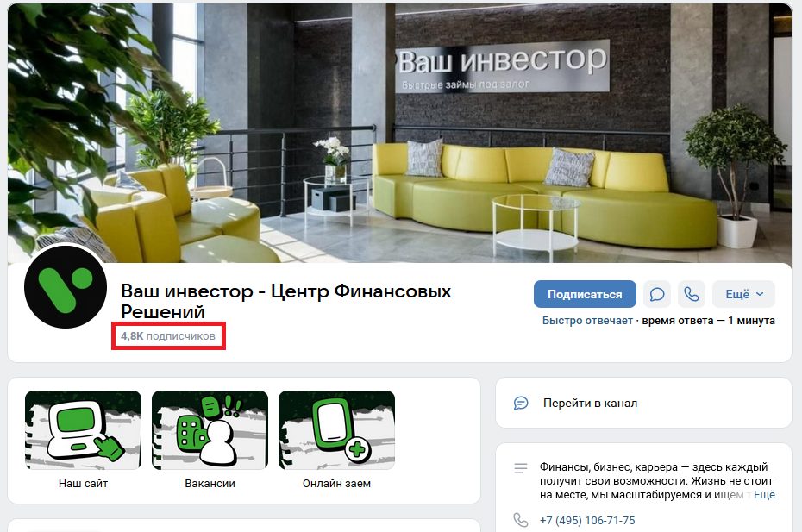Click the Быстро отвечает status link
Image resolution: width=802 pixels, height=532 pixels.
(587, 320)
